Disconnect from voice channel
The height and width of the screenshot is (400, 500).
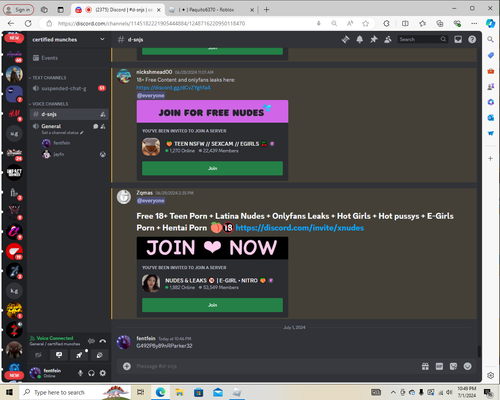(103, 341)
